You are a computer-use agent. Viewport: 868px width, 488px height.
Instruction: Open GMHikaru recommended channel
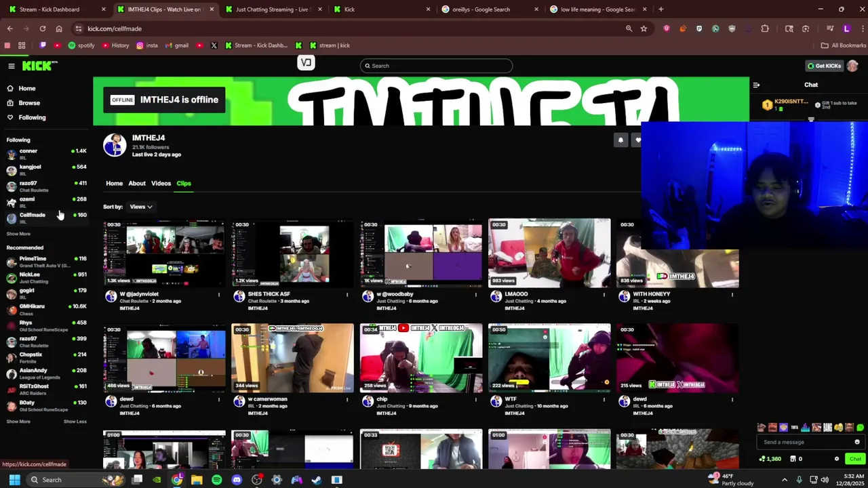point(46,309)
